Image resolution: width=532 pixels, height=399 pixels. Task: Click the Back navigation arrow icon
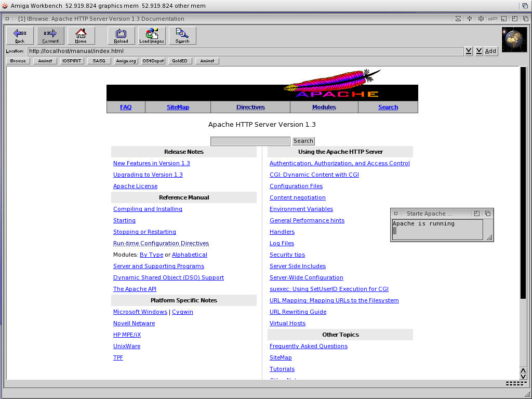coord(20,35)
